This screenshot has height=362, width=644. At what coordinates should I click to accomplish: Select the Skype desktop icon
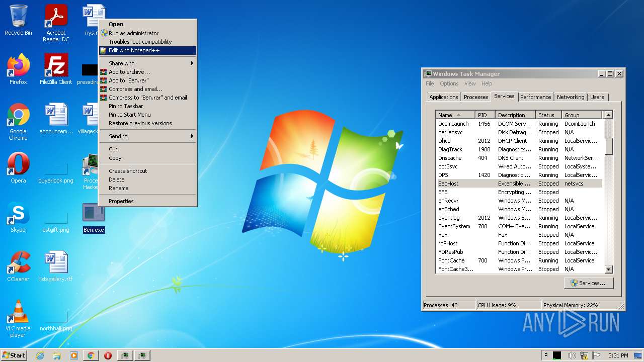(x=18, y=217)
